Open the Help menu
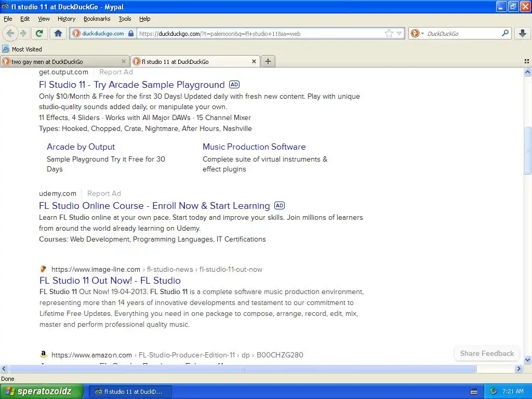Viewport: 532px width, 399px height. pyautogui.click(x=144, y=19)
